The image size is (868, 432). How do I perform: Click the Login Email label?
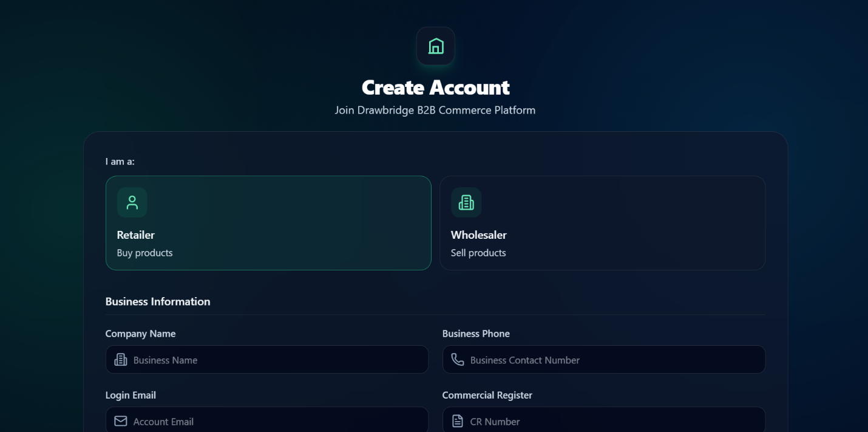[131, 395]
